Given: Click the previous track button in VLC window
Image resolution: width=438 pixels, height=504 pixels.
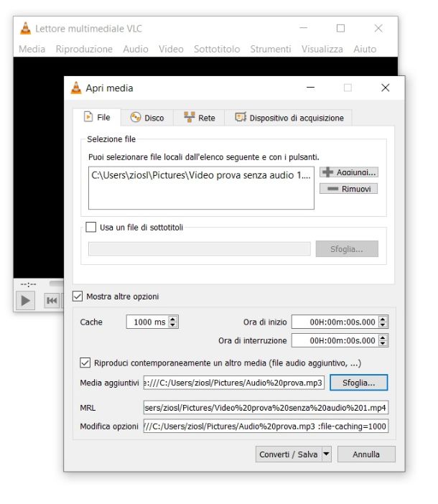Looking at the screenshot, I should point(52,301).
